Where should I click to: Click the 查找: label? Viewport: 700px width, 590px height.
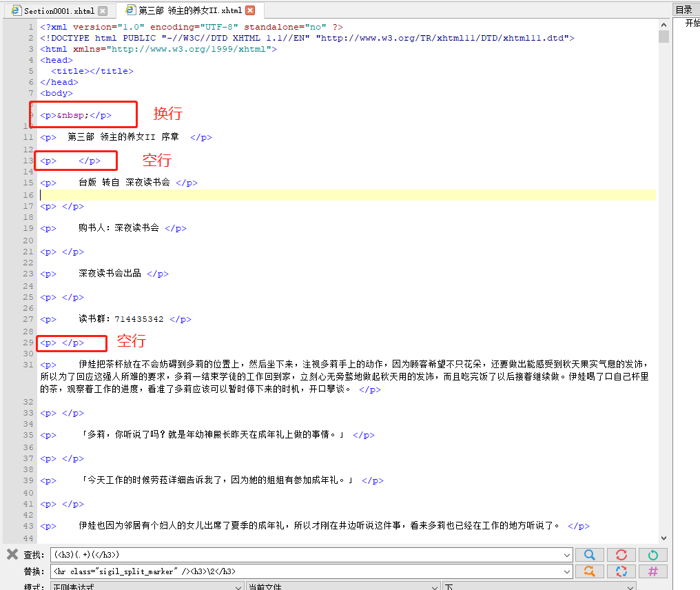pyautogui.click(x=34, y=555)
